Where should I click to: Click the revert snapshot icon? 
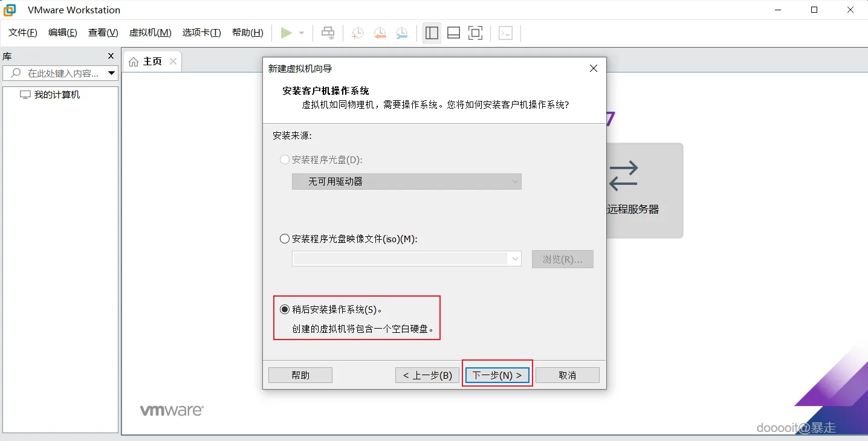tap(379, 33)
